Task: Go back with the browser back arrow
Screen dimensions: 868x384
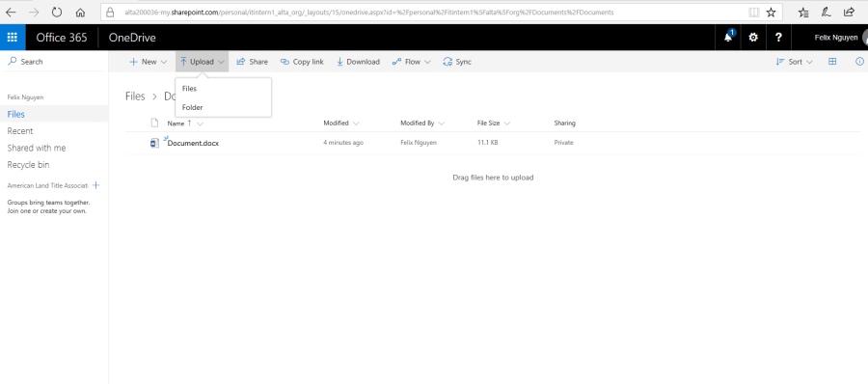Action: tap(11, 13)
